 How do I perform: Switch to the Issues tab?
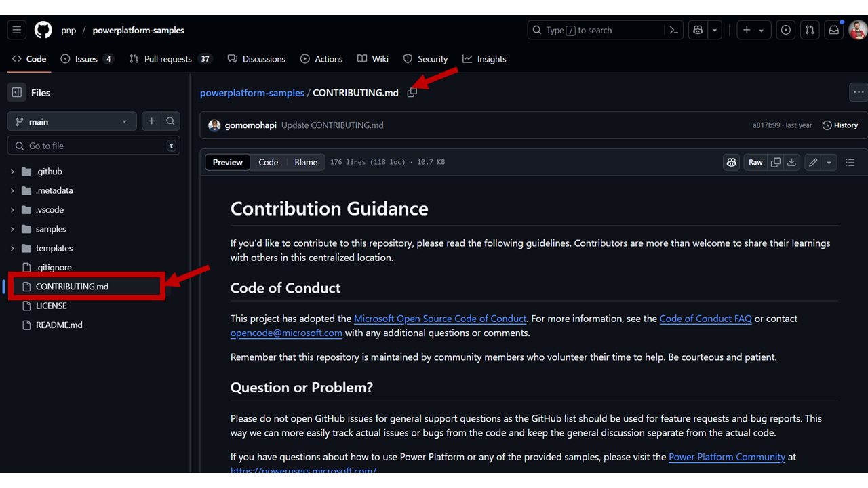(x=87, y=59)
